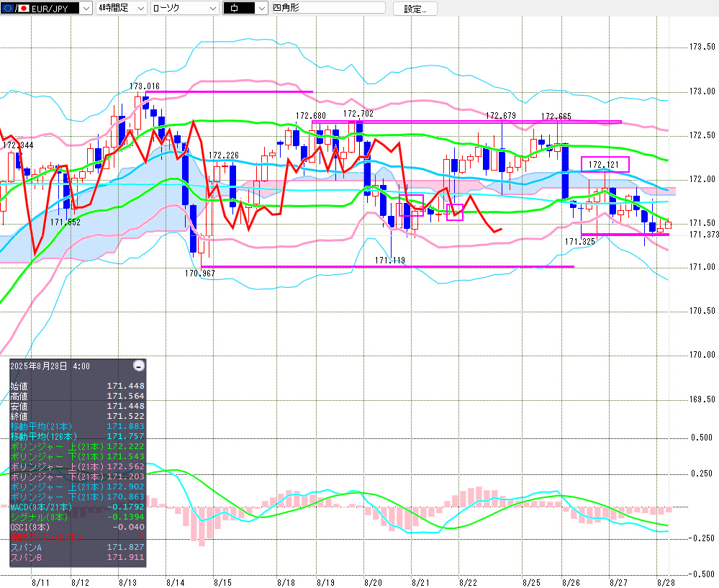Open the 4時間足 timeframe dropdown

coord(121,8)
